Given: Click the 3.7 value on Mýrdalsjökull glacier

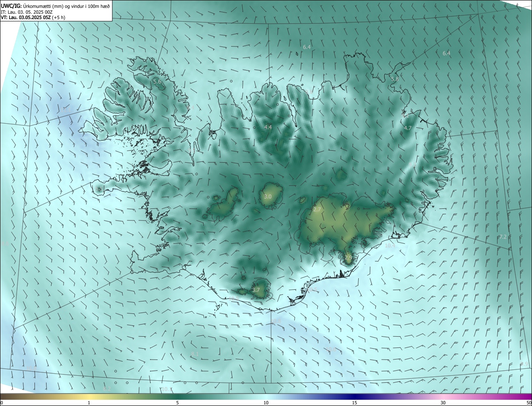Looking at the screenshot, I should pos(256,290).
